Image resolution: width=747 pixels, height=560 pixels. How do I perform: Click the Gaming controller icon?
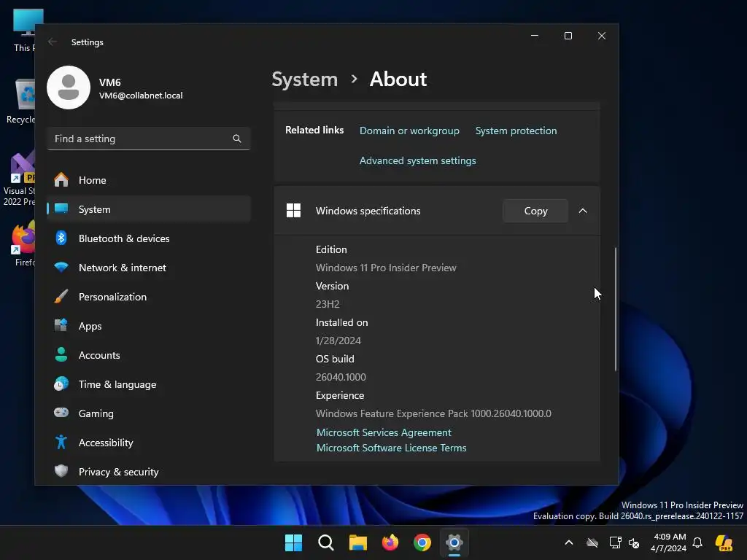click(61, 413)
